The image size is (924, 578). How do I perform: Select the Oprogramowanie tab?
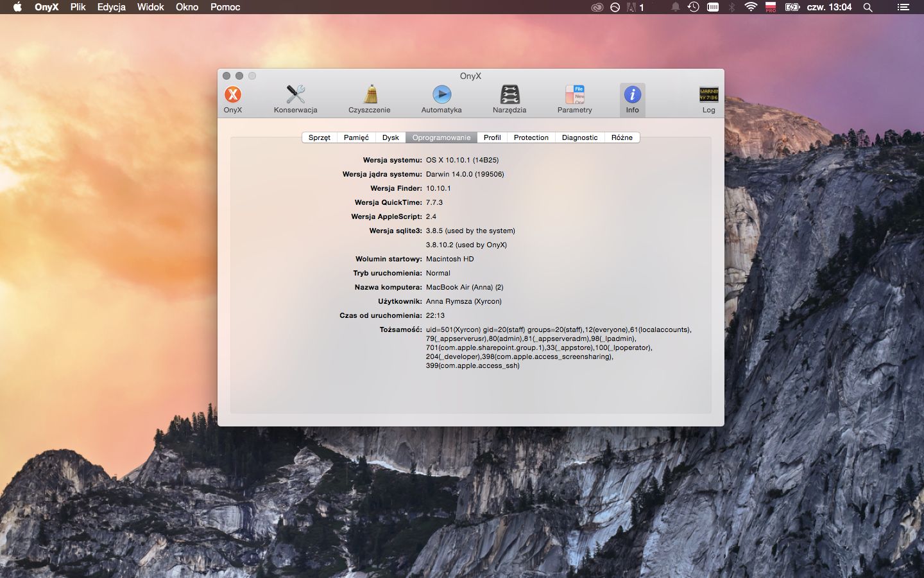(x=441, y=137)
